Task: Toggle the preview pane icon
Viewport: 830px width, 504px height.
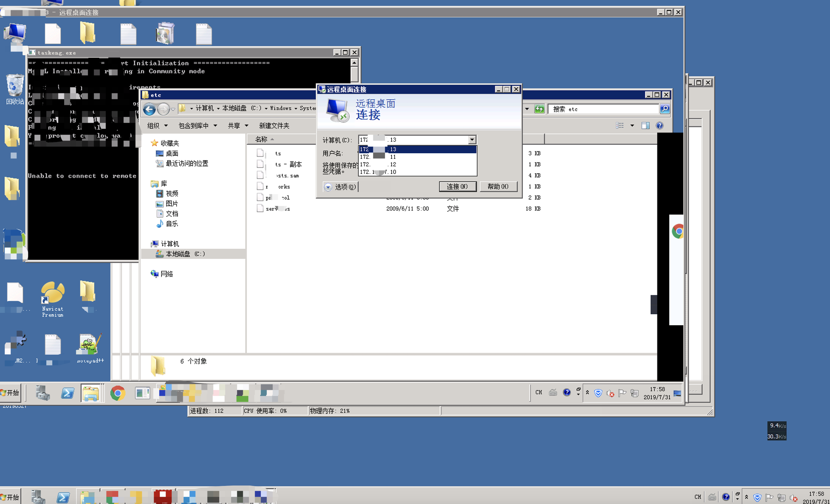Action: (x=646, y=126)
